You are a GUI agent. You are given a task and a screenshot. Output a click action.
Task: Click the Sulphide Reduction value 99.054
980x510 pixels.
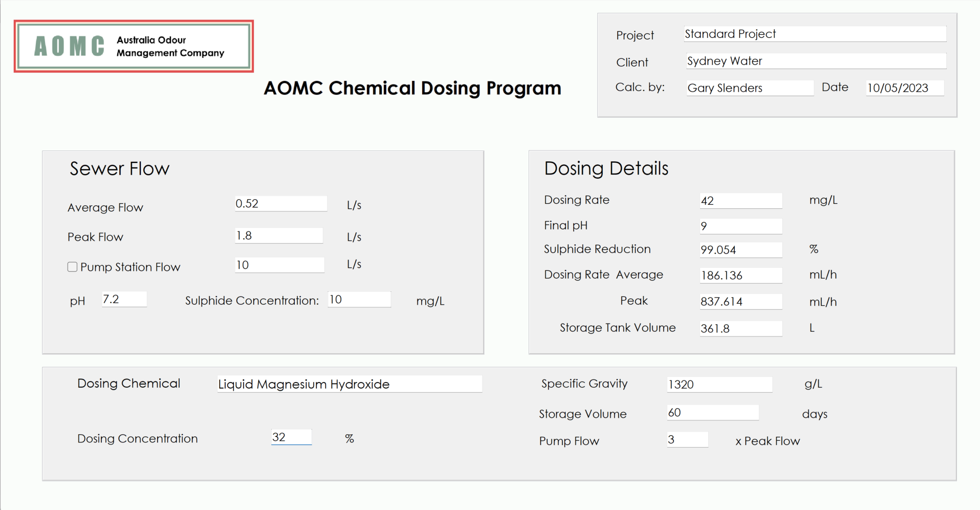[741, 249]
